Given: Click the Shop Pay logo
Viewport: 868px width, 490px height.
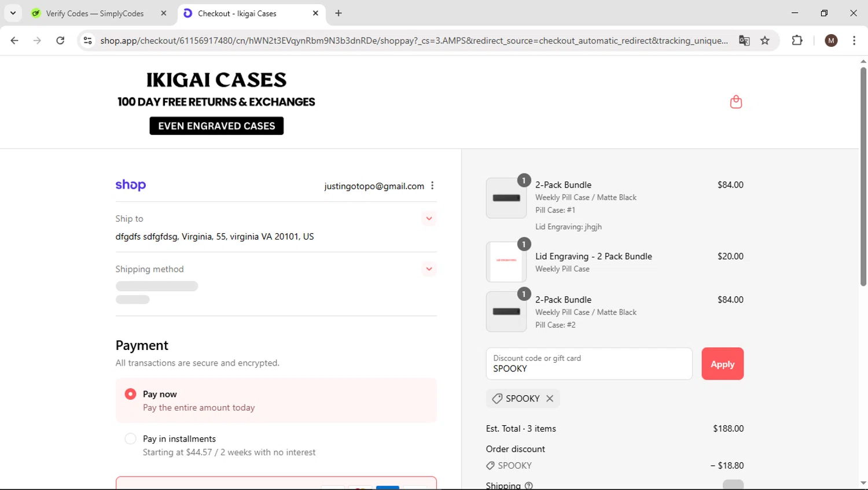Looking at the screenshot, I should (x=131, y=185).
